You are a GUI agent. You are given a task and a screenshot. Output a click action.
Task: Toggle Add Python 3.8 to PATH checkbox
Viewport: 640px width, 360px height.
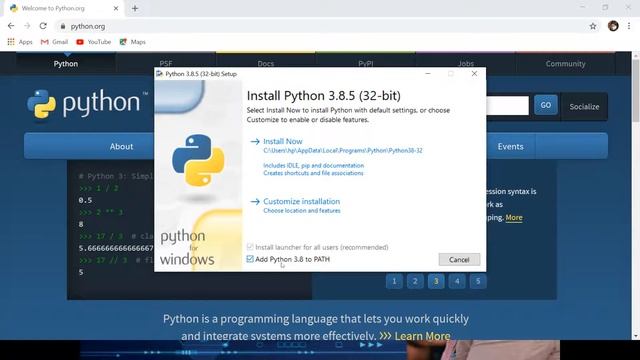click(x=250, y=259)
